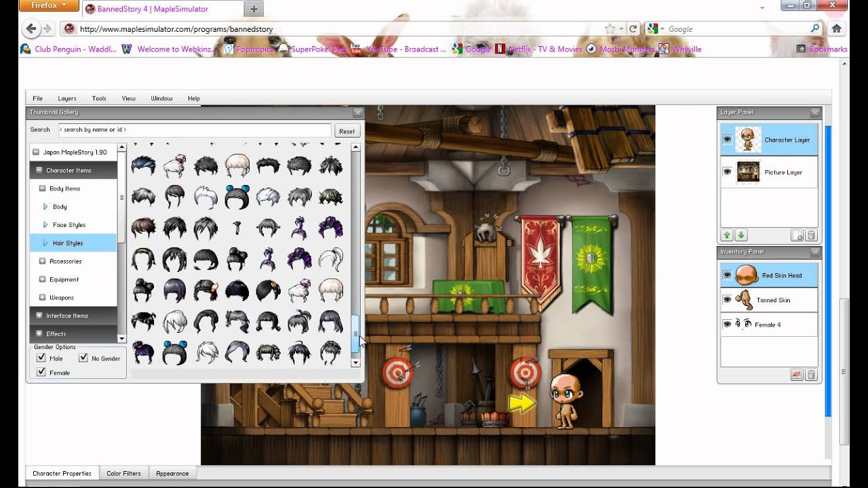Screen dimensions: 868x488
Task: Click the Reset search button
Action: [347, 131]
